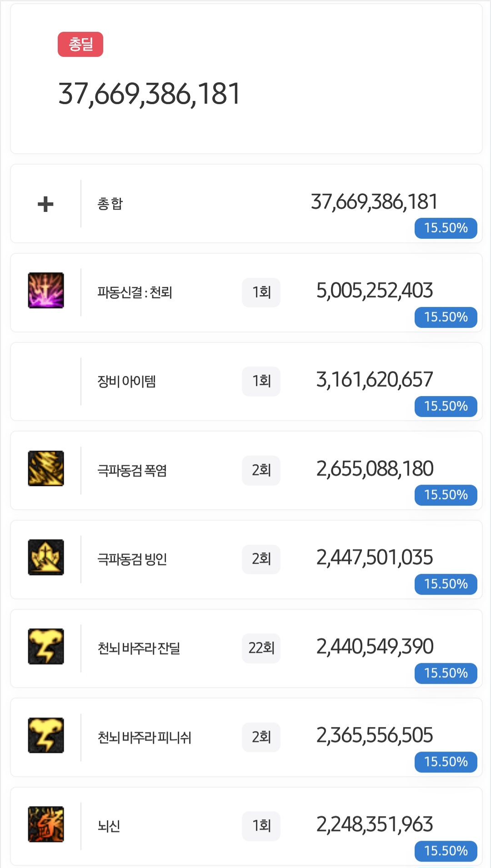This screenshot has width=491, height=868.
Task: Select the 극파동검 빙인 skill name
Action: pos(132,559)
